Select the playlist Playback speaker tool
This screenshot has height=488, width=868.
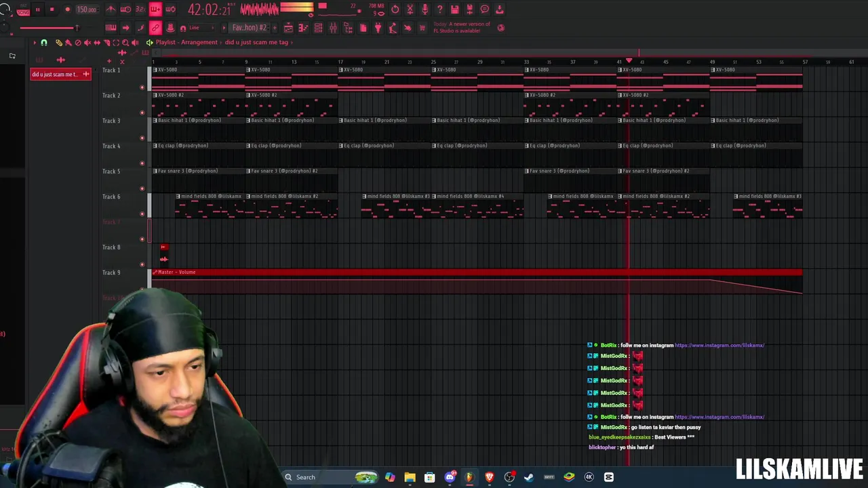pos(135,42)
